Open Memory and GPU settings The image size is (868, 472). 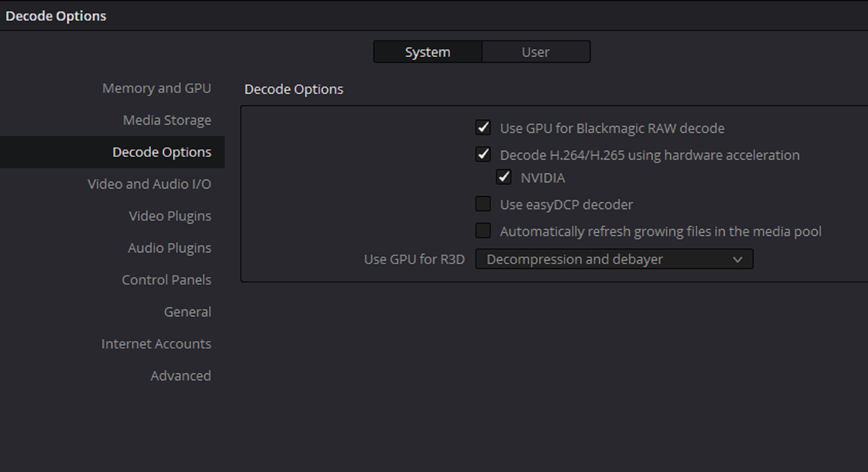157,88
